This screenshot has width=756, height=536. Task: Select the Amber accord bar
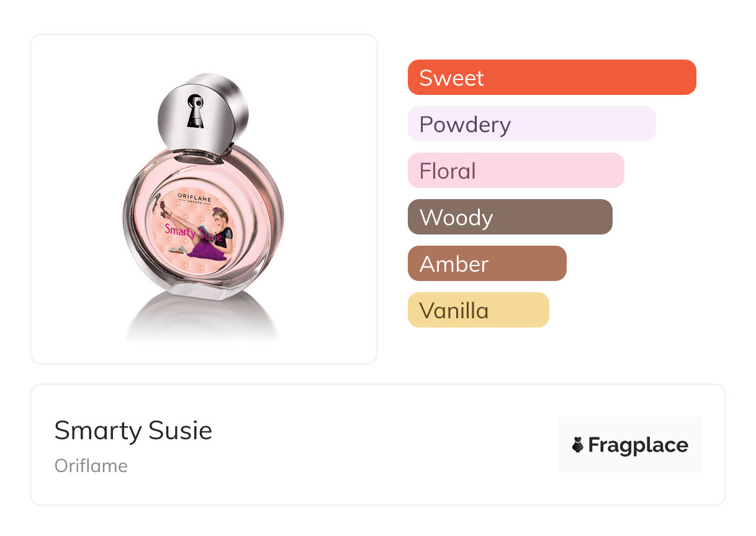tap(487, 264)
